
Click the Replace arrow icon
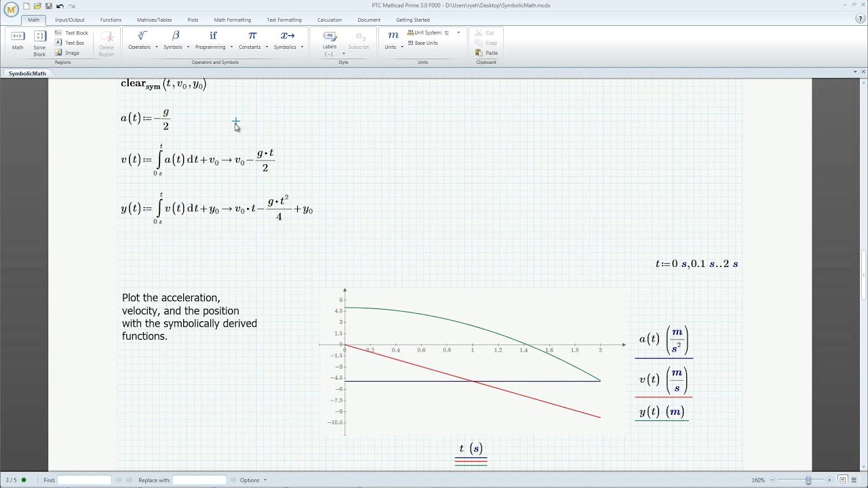point(233,480)
